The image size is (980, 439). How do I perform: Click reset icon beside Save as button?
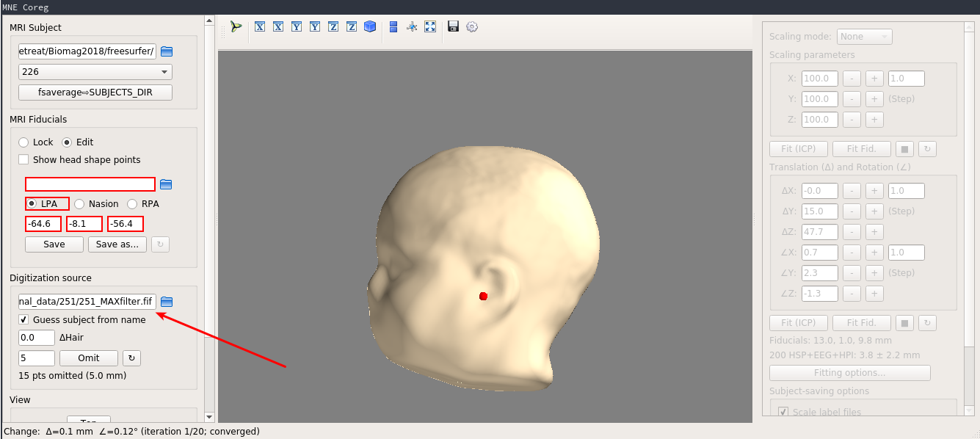pos(161,244)
